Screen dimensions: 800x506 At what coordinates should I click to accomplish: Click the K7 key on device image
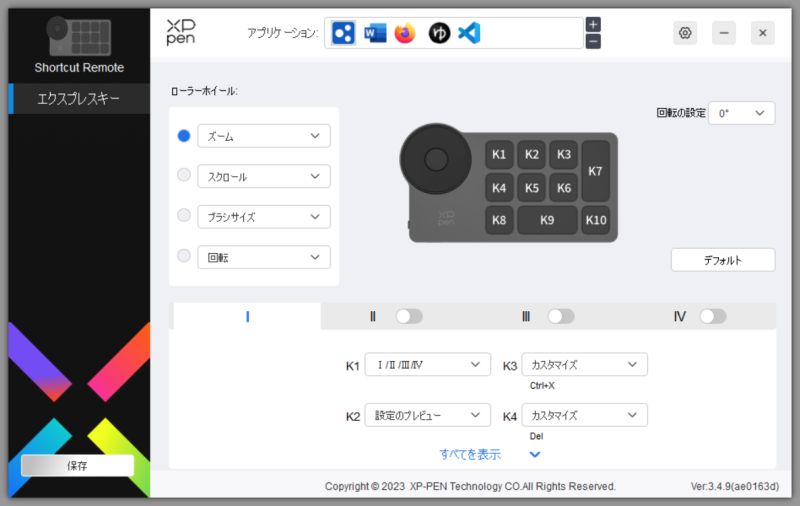click(x=595, y=171)
